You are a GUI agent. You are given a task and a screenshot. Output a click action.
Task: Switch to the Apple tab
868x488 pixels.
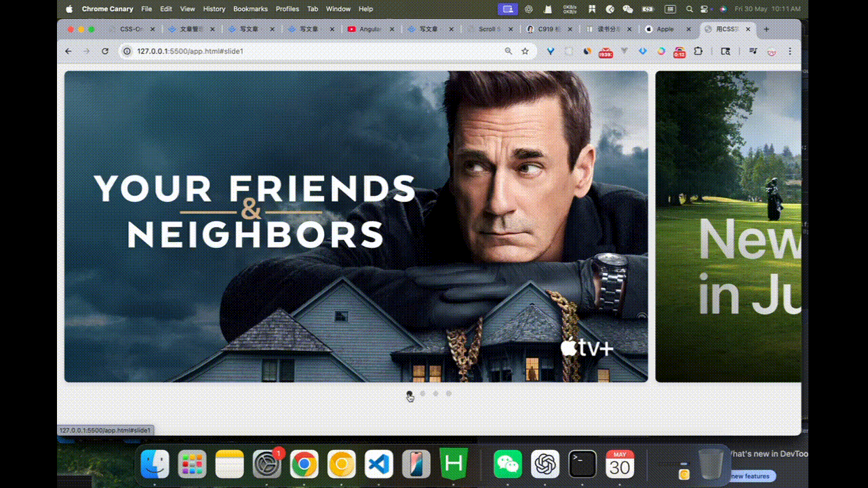(664, 29)
